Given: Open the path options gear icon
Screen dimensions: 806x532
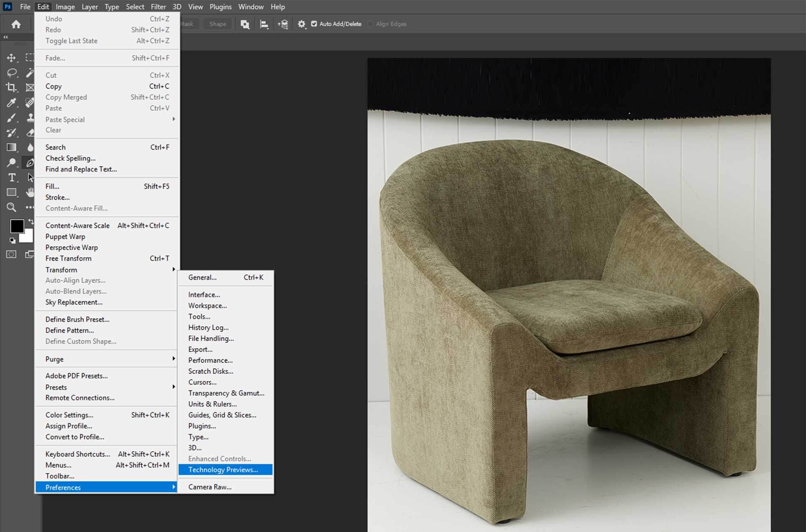Looking at the screenshot, I should (302, 24).
